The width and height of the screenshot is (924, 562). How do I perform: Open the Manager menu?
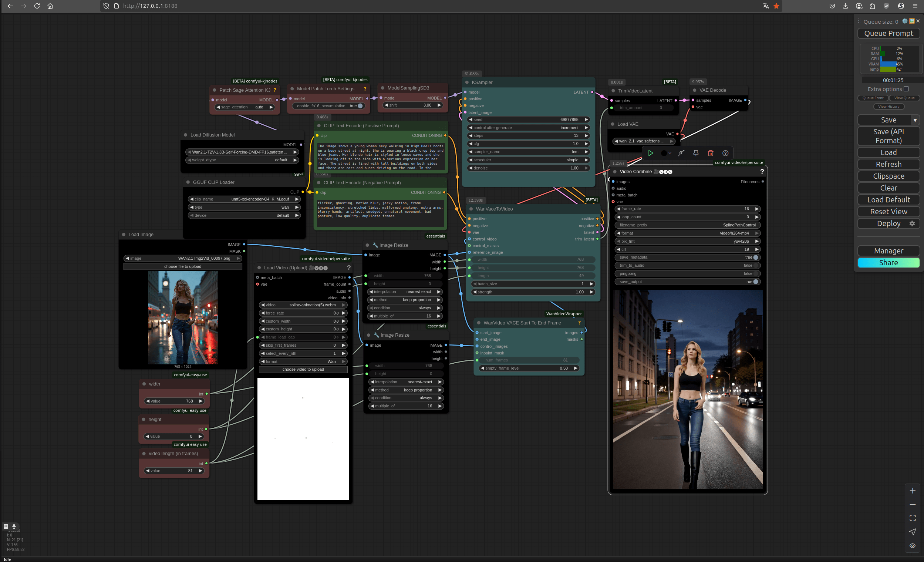pyautogui.click(x=888, y=251)
